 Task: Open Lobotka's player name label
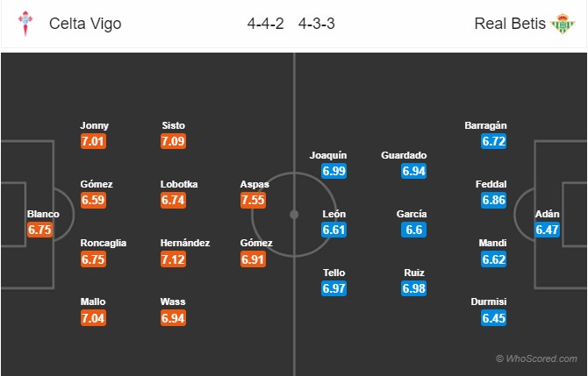point(179,184)
